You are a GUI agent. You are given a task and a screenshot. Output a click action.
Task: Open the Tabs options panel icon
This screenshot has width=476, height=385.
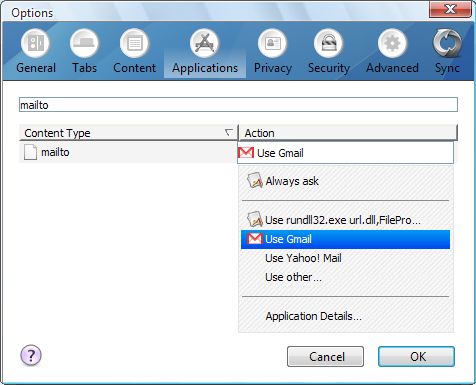point(84,43)
